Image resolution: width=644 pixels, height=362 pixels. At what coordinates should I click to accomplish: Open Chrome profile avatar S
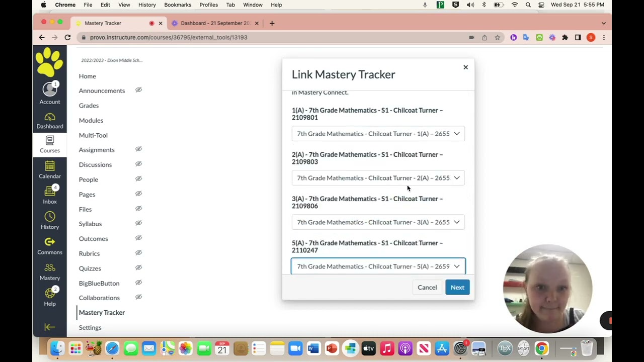point(591,37)
